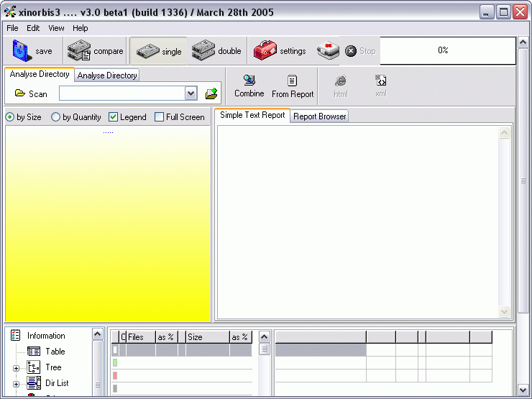Click the first-aid kit icon
The image size is (532, 399).
coord(328,50)
